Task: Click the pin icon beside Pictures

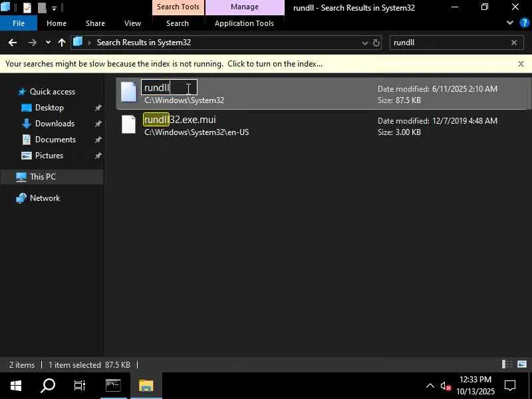Action: tap(98, 156)
